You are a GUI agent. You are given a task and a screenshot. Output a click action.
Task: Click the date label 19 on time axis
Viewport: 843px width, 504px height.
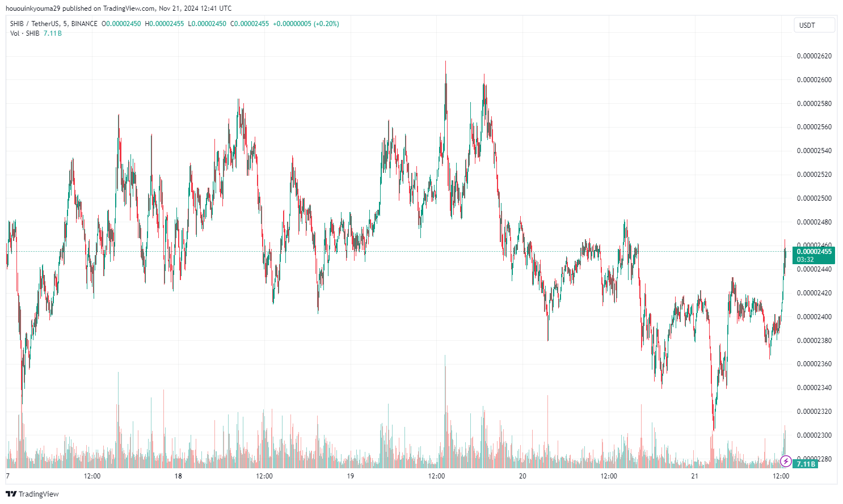pyautogui.click(x=351, y=476)
